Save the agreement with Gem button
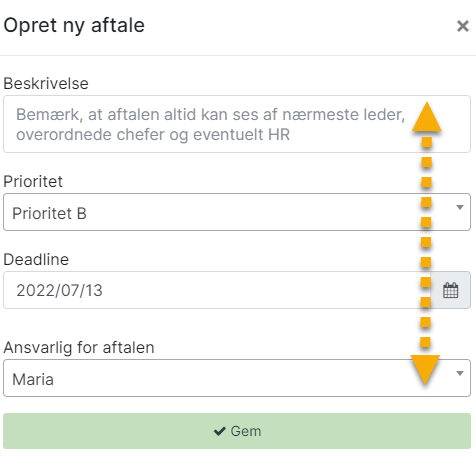The width and height of the screenshot is (476, 473). click(x=237, y=431)
